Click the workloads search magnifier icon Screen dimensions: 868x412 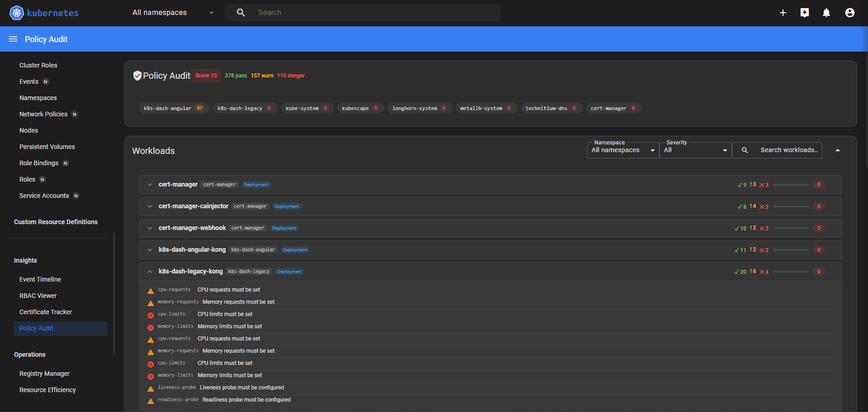pos(745,150)
